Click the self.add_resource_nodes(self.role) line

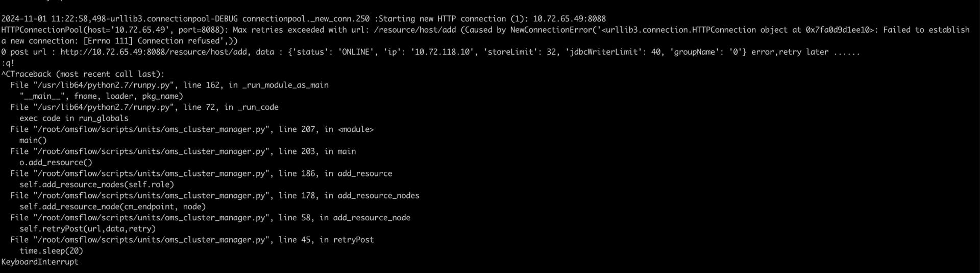96,185
